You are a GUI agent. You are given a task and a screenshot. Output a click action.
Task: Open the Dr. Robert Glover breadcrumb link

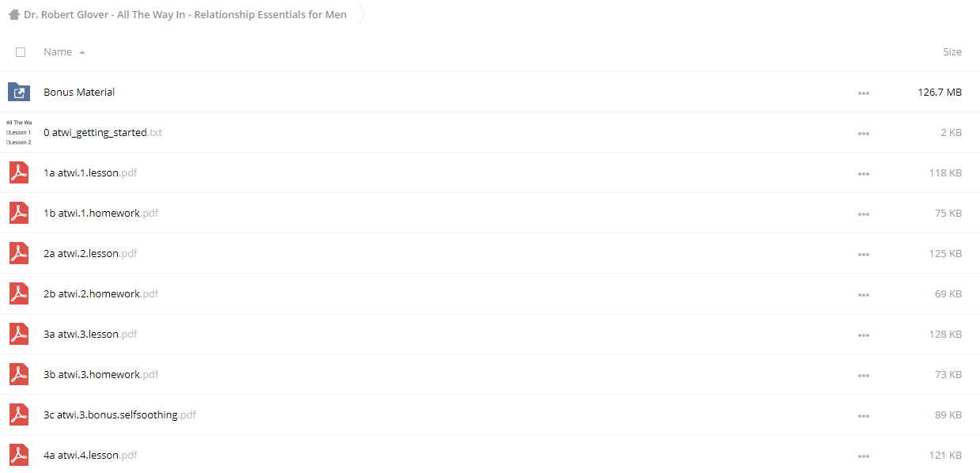tap(185, 14)
